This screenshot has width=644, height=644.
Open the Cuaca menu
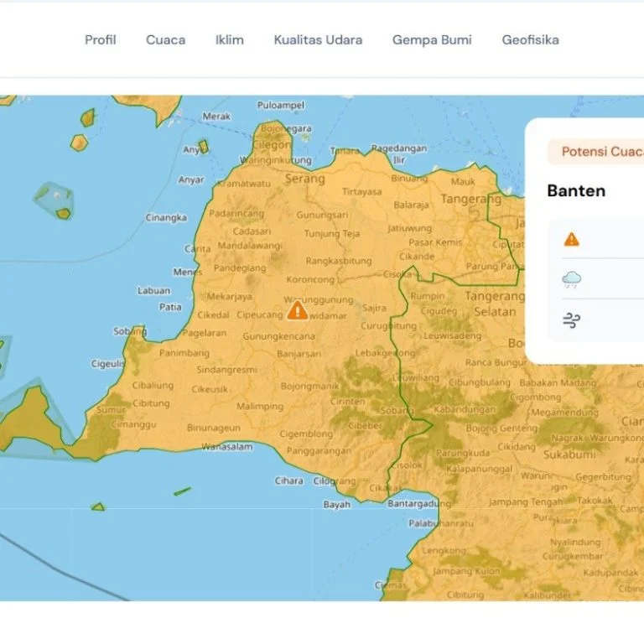166,39
